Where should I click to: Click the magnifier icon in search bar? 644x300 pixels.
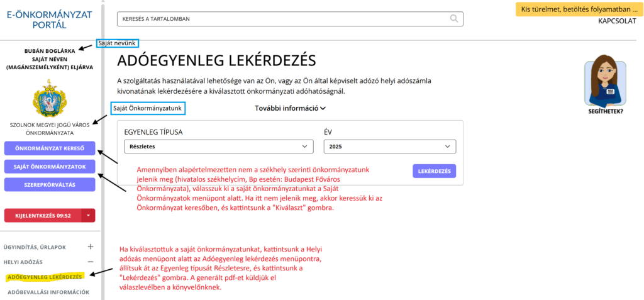pos(454,19)
